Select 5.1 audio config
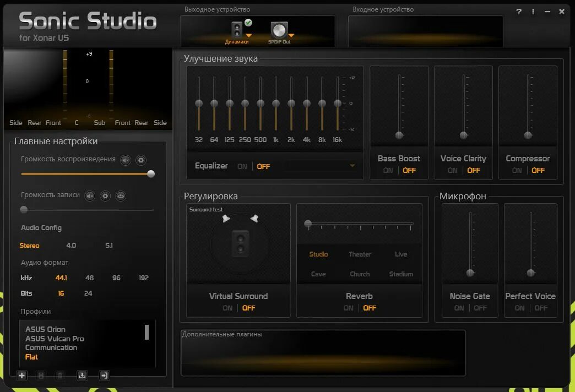The height and width of the screenshot is (392, 575). [x=109, y=246]
